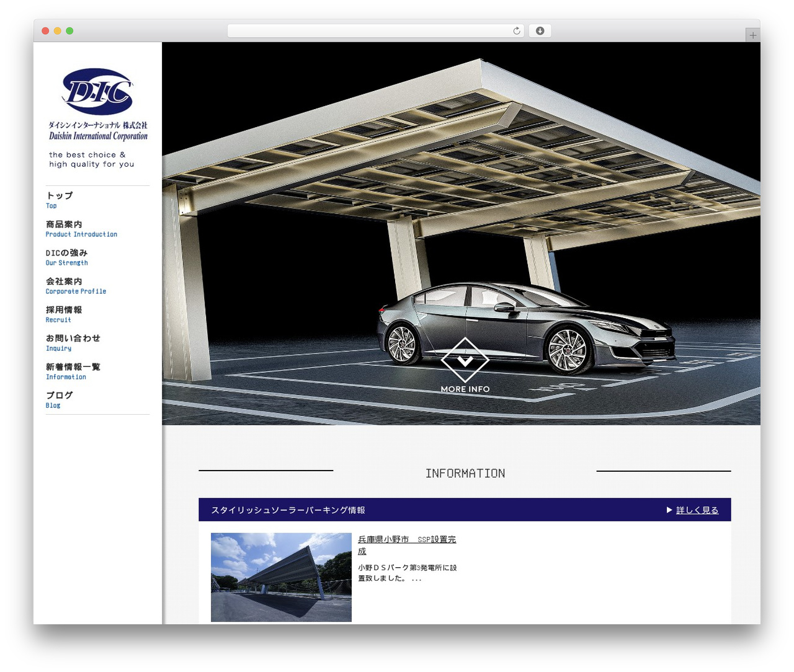The image size is (794, 672).
Task: Open the solar parking photo thumbnail
Action: pyautogui.click(x=281, y=577)
